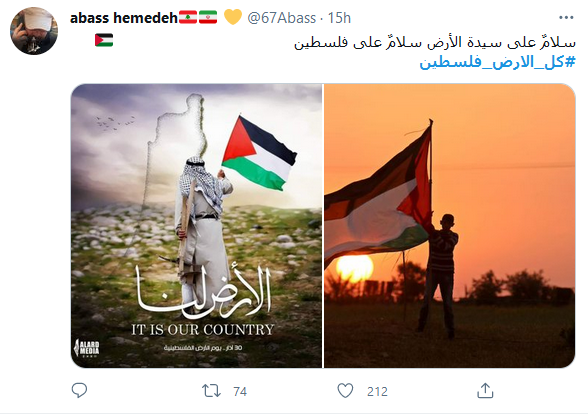Open the left image with flag-holding elder
This screenshot has height=415, width=588.
(x=196, y=226)
